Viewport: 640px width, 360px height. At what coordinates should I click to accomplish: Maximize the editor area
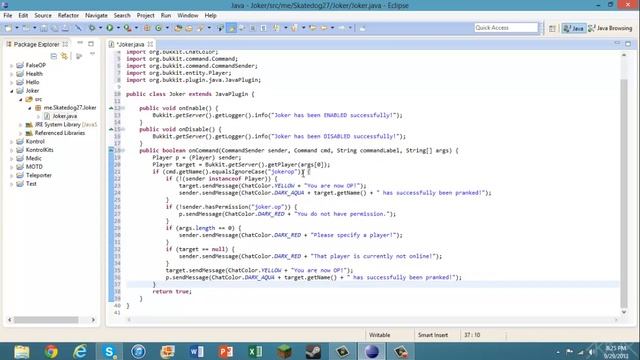point(628,43)
